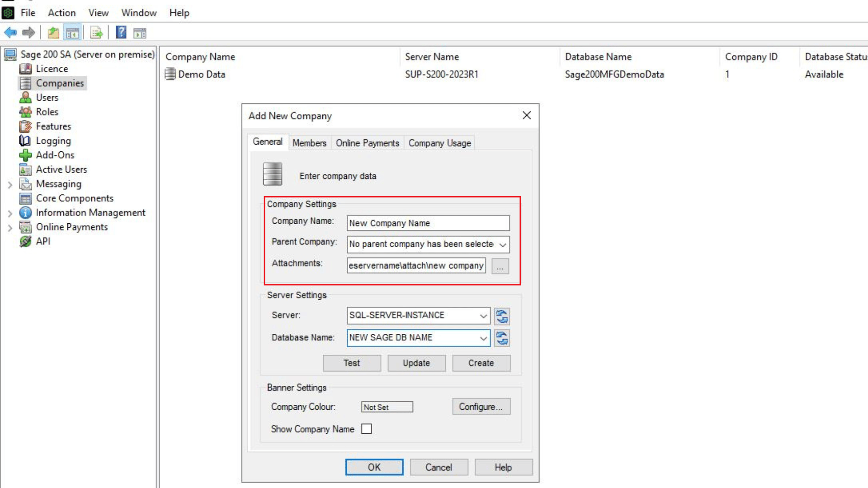Toggle the Show/Hide action pane icon

[x=140, y=33]
